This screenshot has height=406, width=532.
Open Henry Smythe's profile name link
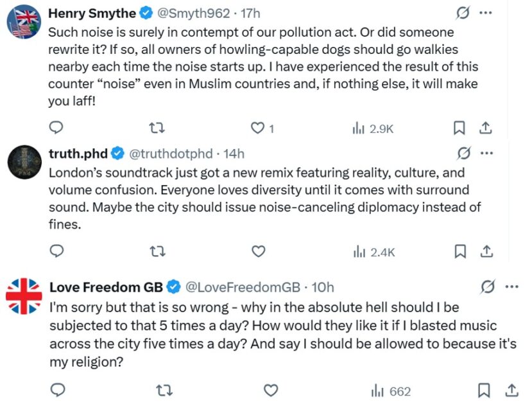coord(92,13)
